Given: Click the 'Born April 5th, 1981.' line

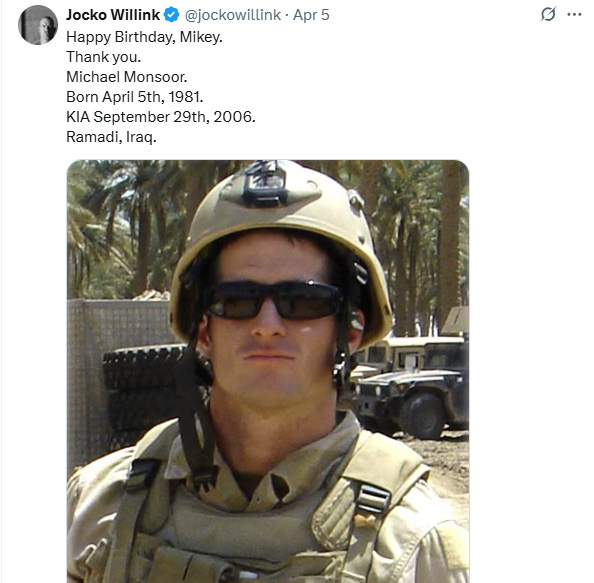Looking at the screenshot, I should [x=134, y=97].
